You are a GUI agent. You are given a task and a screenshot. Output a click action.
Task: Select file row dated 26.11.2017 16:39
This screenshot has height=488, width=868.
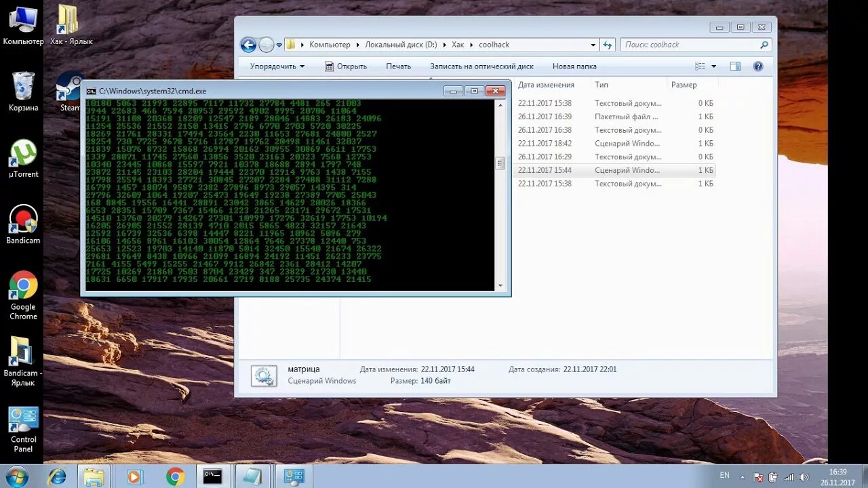pyautogui.click(x=615, y=117)
